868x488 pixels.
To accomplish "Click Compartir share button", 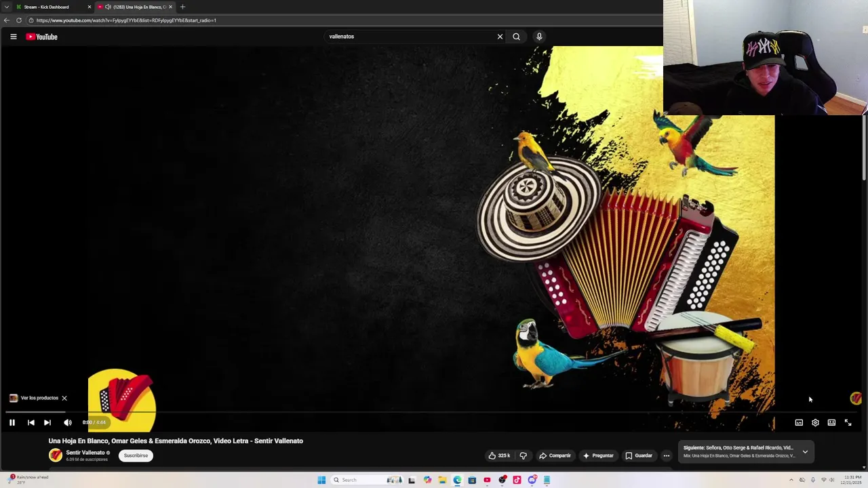I will [555, 455].
